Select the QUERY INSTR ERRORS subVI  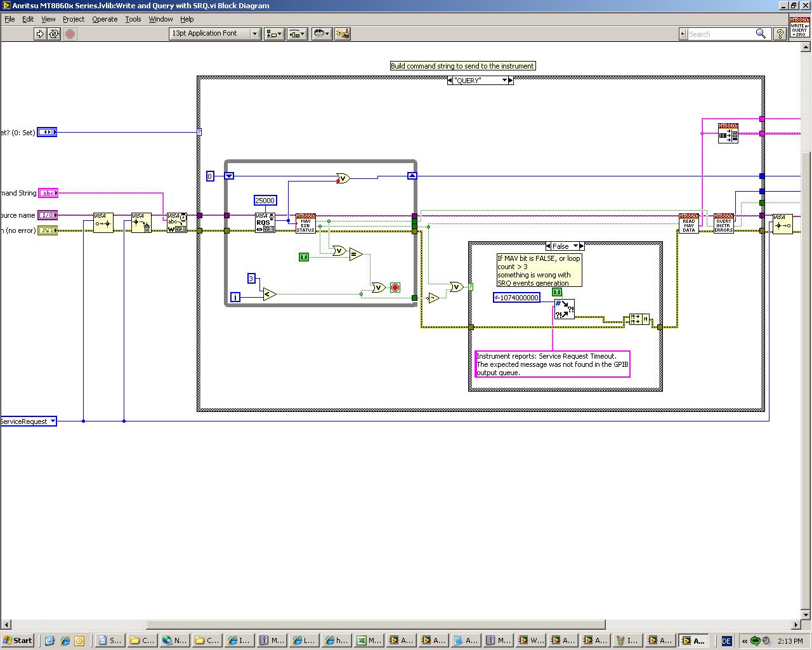[723, 223]
